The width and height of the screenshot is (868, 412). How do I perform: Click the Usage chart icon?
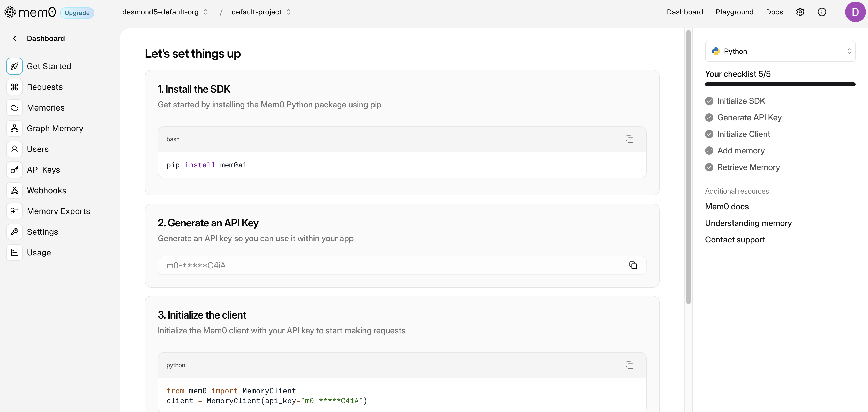pyautogui.click(x=14, y=253)
